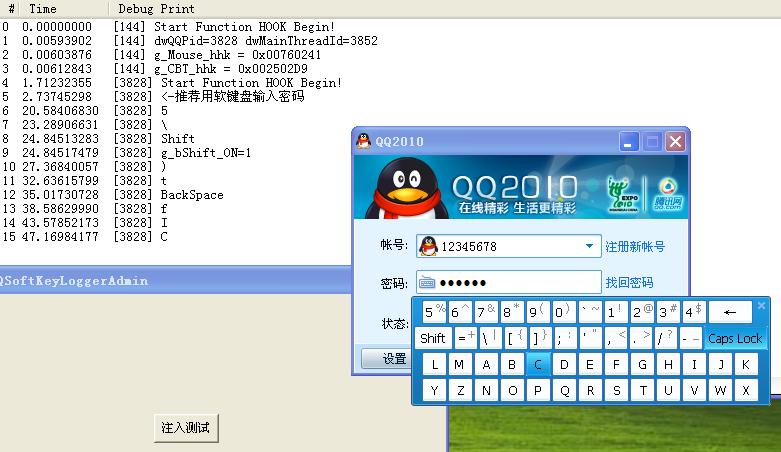
Task: Click the T key on soft keyboard
Action: click(x=642, y=390)
